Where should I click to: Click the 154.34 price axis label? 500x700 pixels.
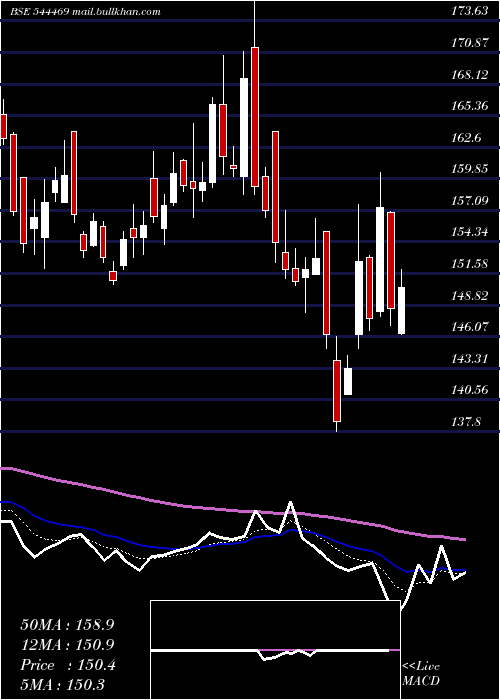[470, 232]
